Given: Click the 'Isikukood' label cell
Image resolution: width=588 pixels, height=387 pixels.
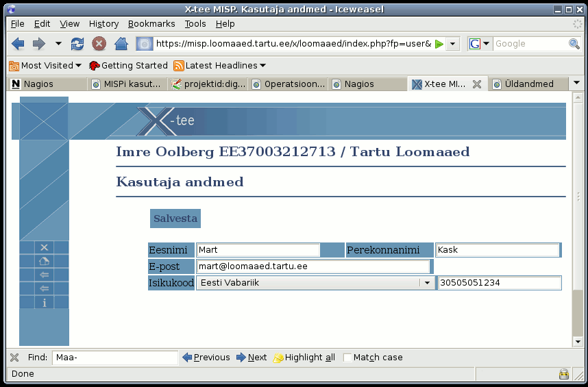Looking at the screenshot, I should [x=171, y=283].
